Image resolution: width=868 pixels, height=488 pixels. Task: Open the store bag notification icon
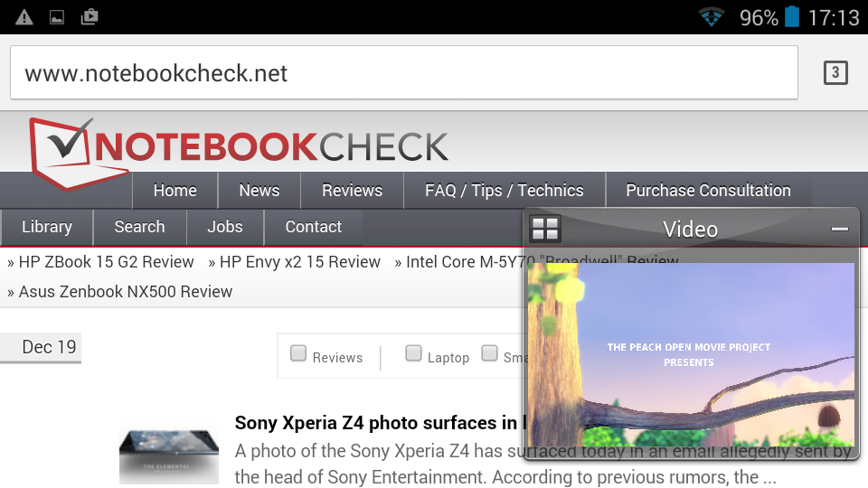(90, 16)
